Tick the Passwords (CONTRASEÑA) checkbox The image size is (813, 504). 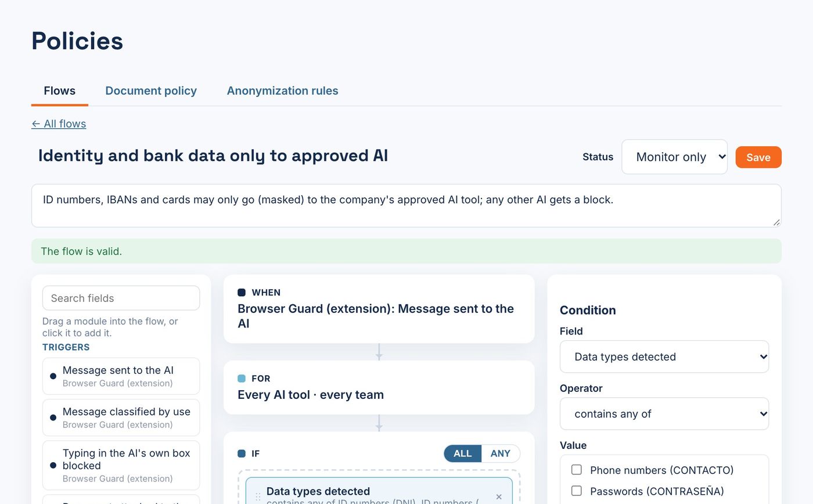click(x=577, y=491)
